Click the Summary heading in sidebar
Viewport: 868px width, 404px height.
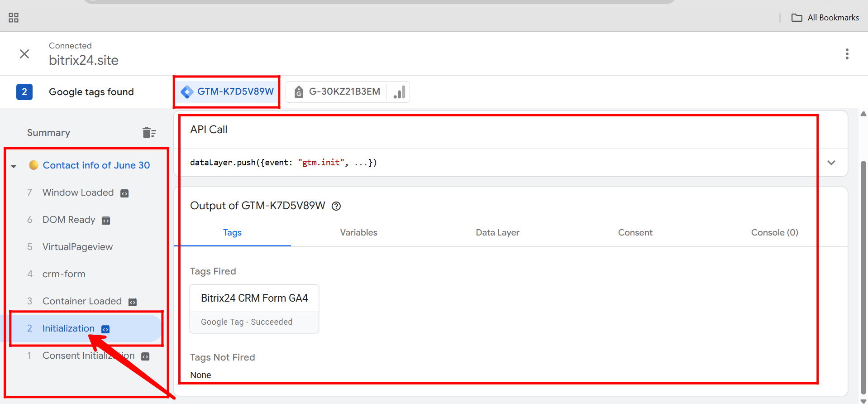click(48, 133)
